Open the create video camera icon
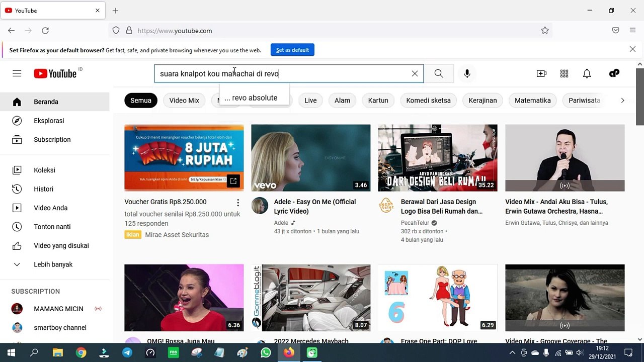 tap(541, 73)
